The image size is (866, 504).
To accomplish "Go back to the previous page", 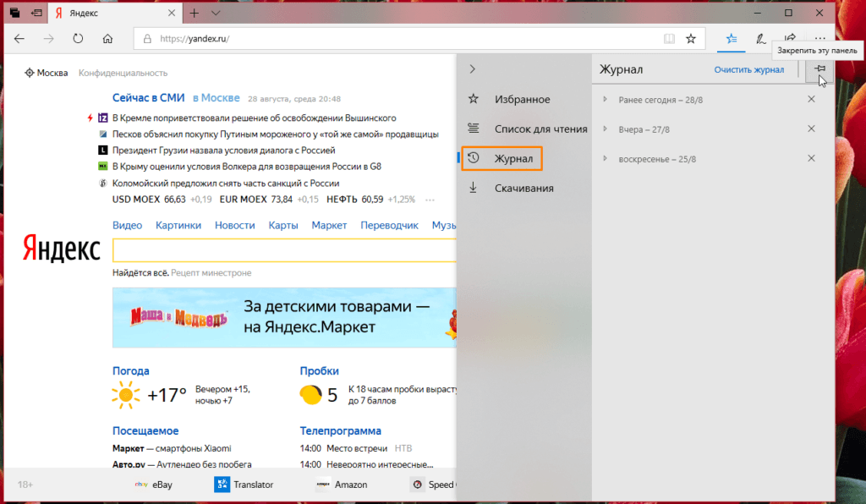I will pos(19,39).
